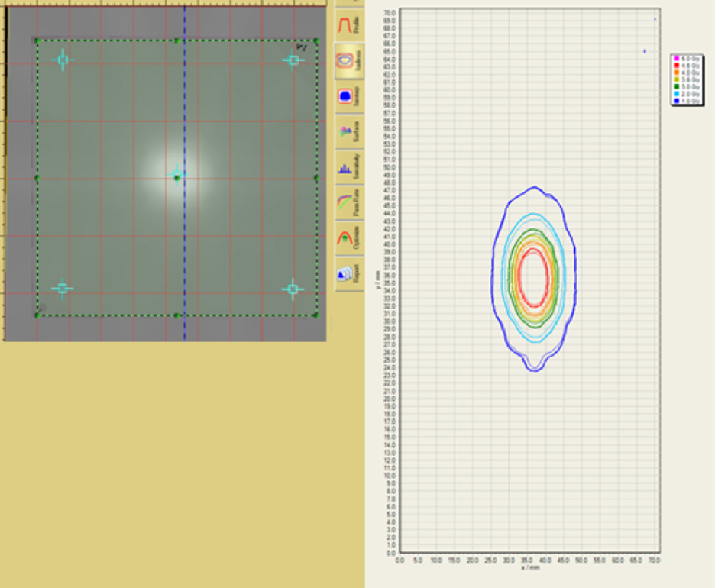Grab the bottom-left corner handle of the ROI
Screen dimensions: 715x588
[x=37, y=315]
